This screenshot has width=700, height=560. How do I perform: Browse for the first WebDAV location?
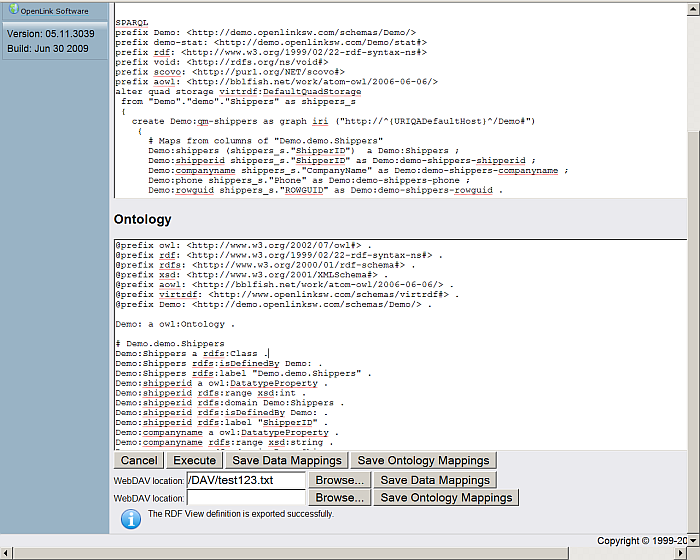pos(339,480)
